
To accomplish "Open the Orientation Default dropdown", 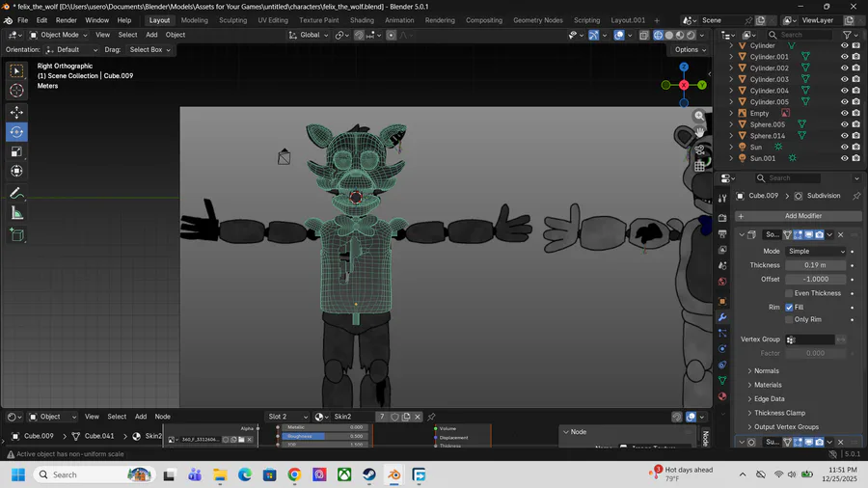I will [x=71, y=50].
